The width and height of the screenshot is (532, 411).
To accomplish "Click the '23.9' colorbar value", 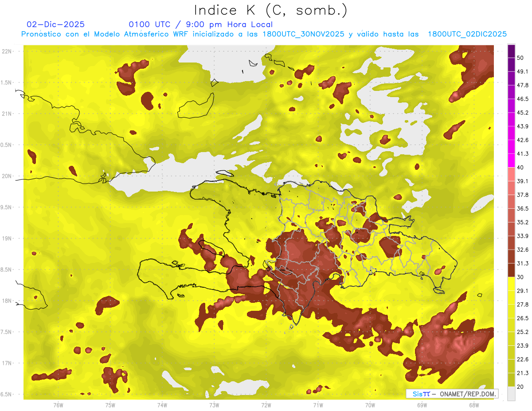I will (x=523, y=345).
